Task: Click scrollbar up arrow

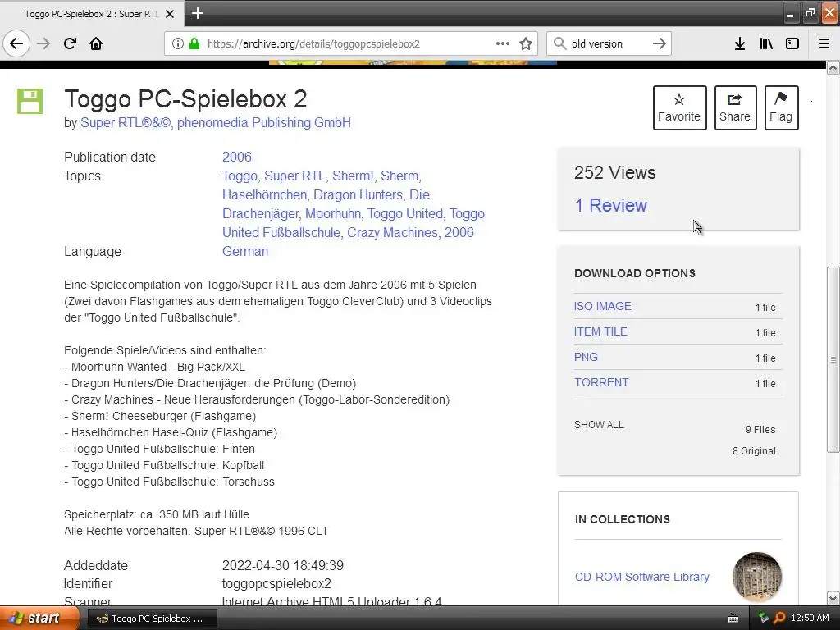Action: point(833,67)
